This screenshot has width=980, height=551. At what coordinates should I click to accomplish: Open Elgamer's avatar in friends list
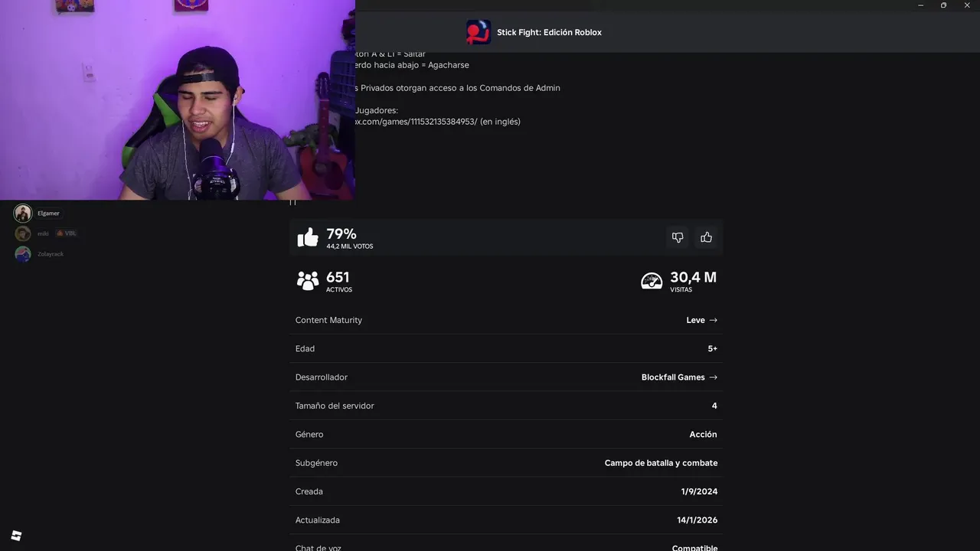pyautogui.click(x=23, y=214)
